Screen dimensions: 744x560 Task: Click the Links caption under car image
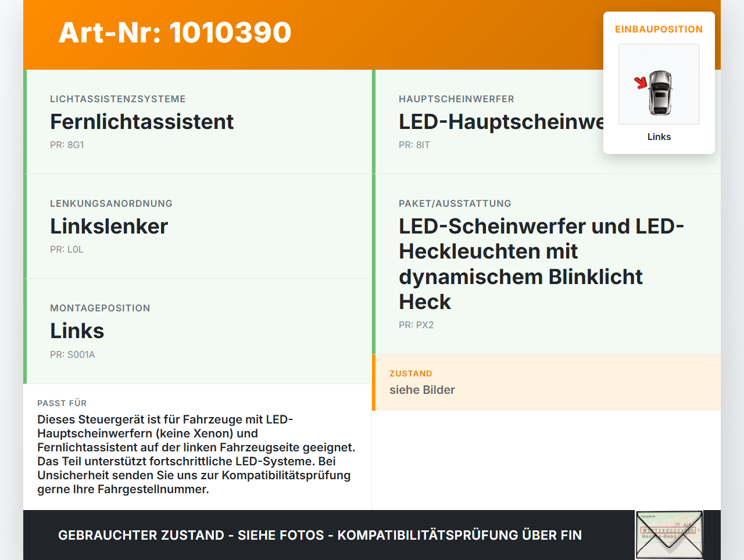pyautogui.click(x=659, y=137)
